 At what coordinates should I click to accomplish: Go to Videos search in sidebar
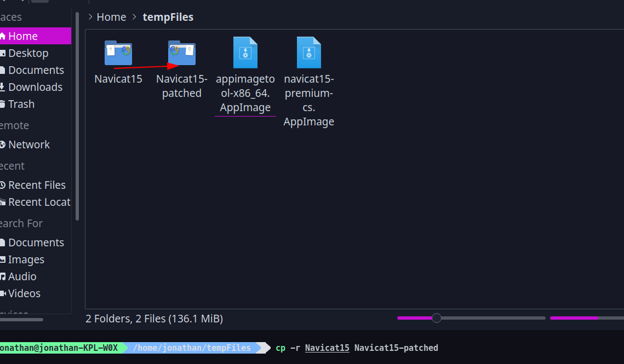[24, 293]
